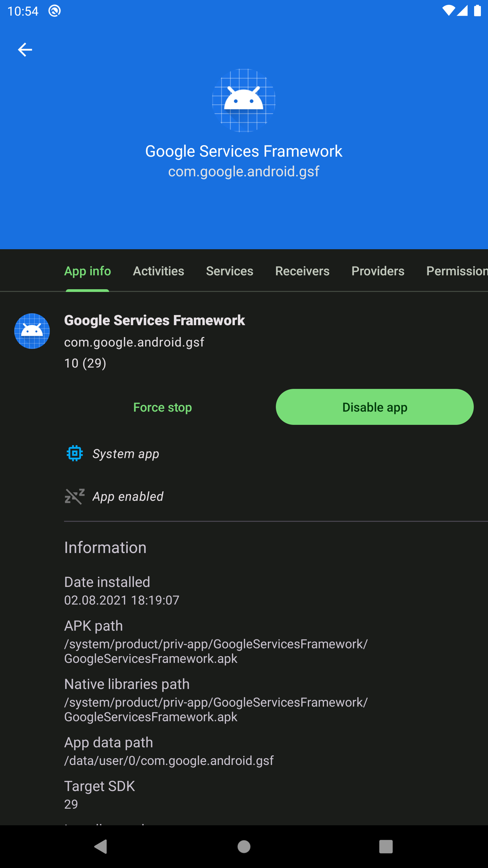
Task: Tap the battery status icon
Action: [477, 11]
